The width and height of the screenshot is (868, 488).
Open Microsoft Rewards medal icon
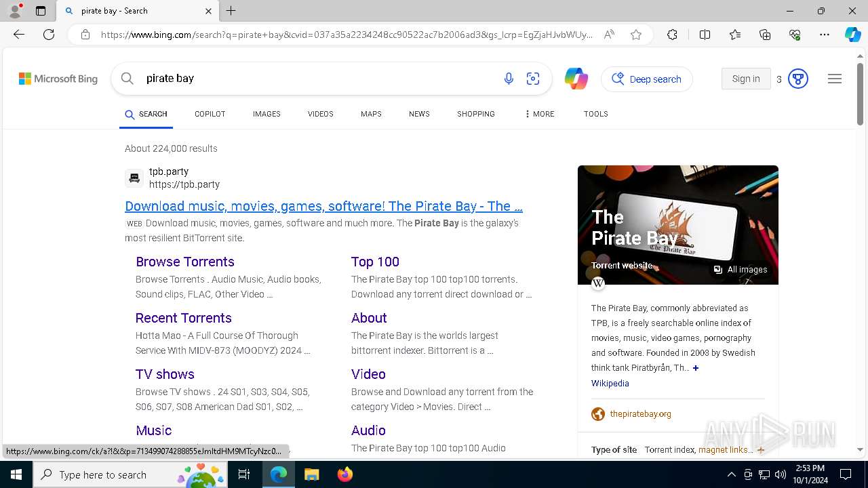point(798,79)
